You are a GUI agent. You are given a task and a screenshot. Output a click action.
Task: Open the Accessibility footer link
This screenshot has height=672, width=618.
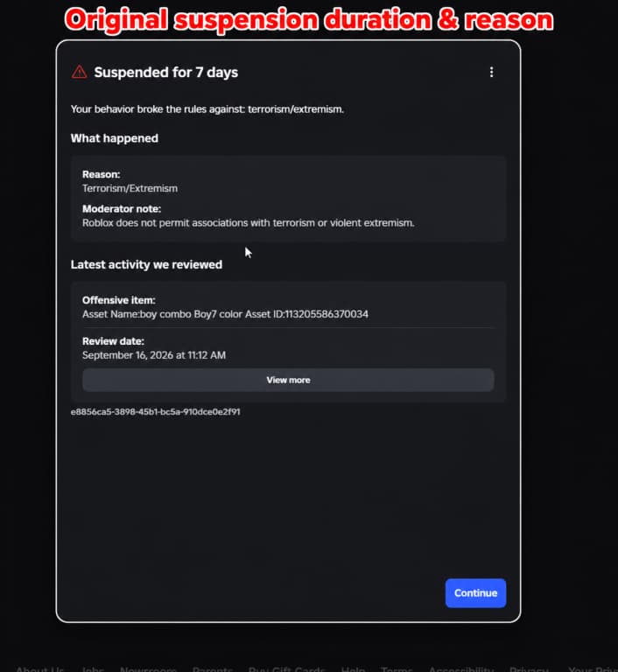tap(461, 668)
